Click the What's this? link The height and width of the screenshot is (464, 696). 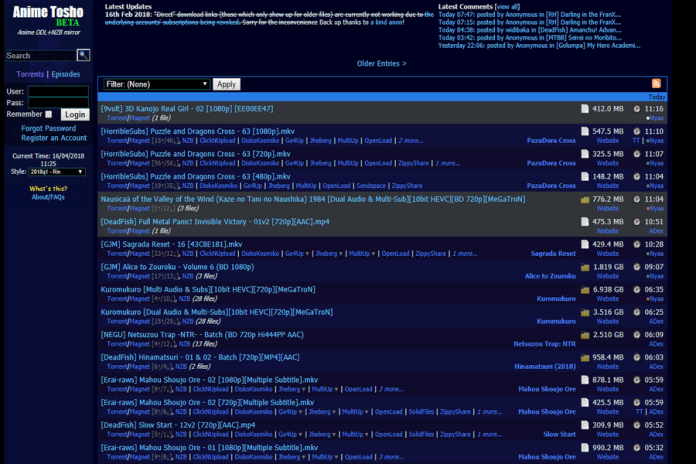48,189
